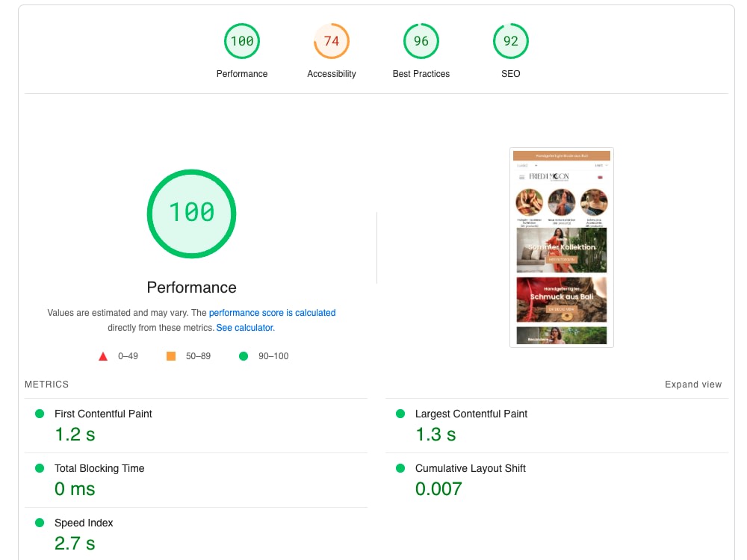747x560 pixels.
Task: Select the 2.7 s Speed Index value
Action: pyautogui.click(x=75, y=544)
